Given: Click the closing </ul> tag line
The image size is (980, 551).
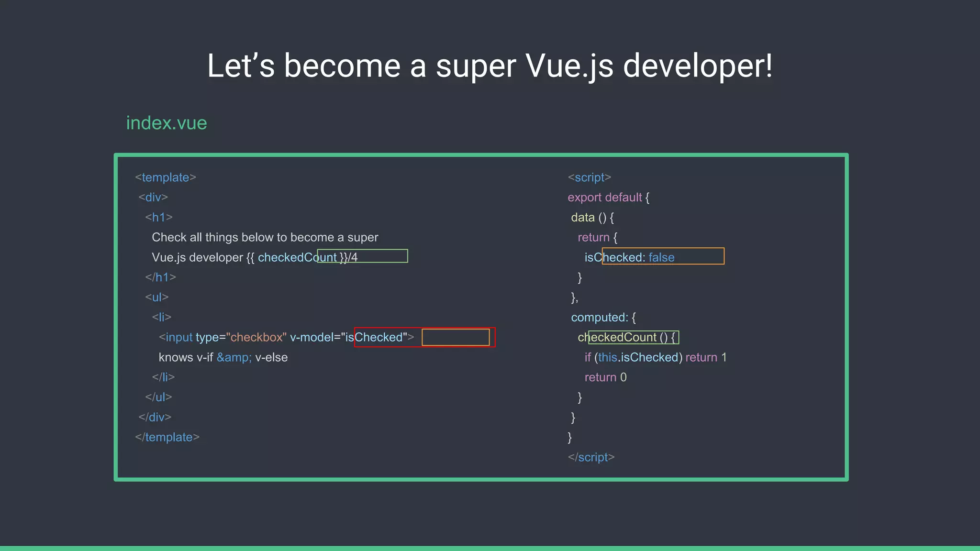Looking at the screenshot, I should click(158, 397).
